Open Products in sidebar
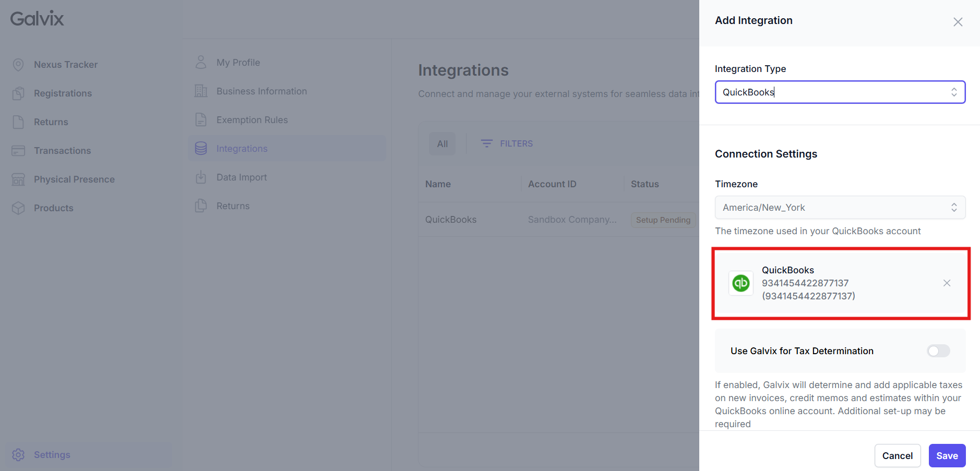This screenshot has height=471, width=980. (x=54, y=208)
